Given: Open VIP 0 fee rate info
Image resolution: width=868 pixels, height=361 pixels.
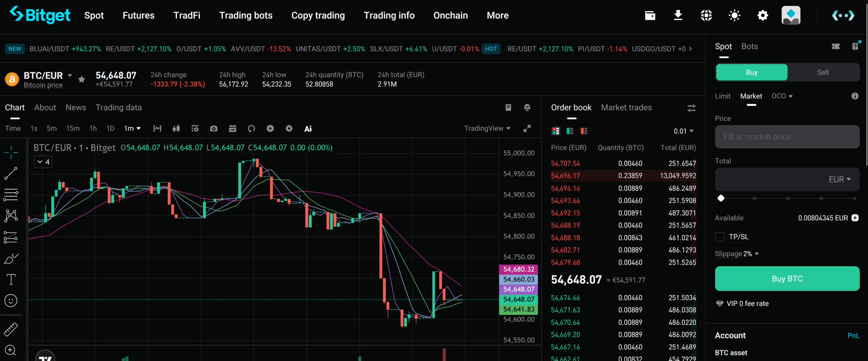Looking at the screenshot, I should pos(742,304).
